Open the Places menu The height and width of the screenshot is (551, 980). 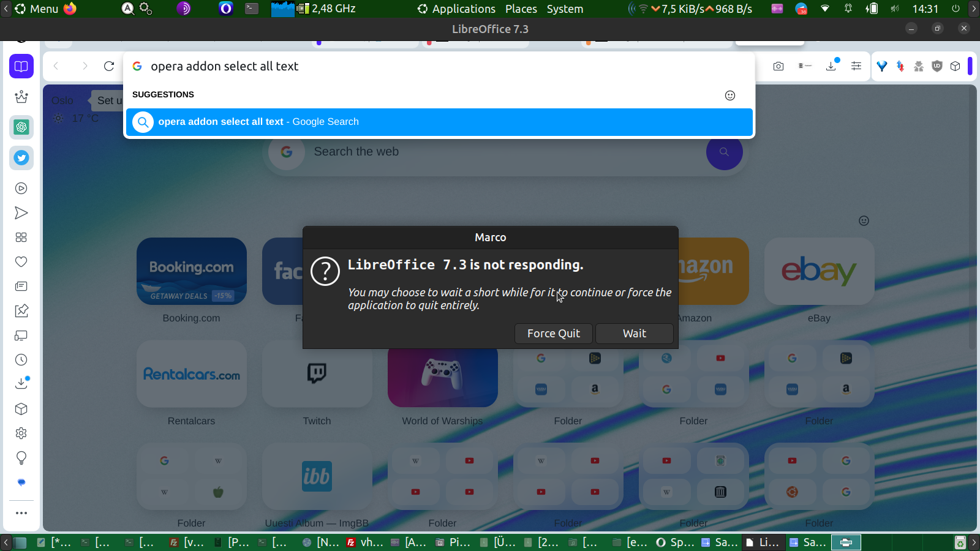tap(521, 9)
